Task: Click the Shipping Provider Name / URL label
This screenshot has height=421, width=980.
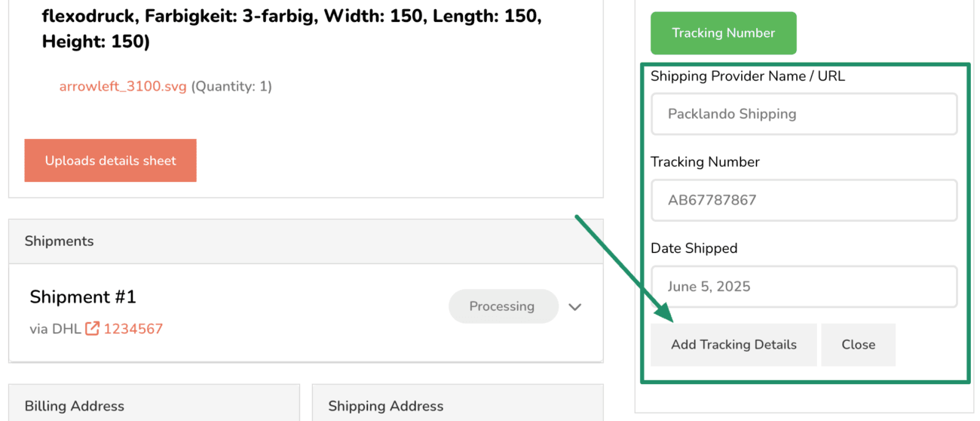Action: coord(748,76)
